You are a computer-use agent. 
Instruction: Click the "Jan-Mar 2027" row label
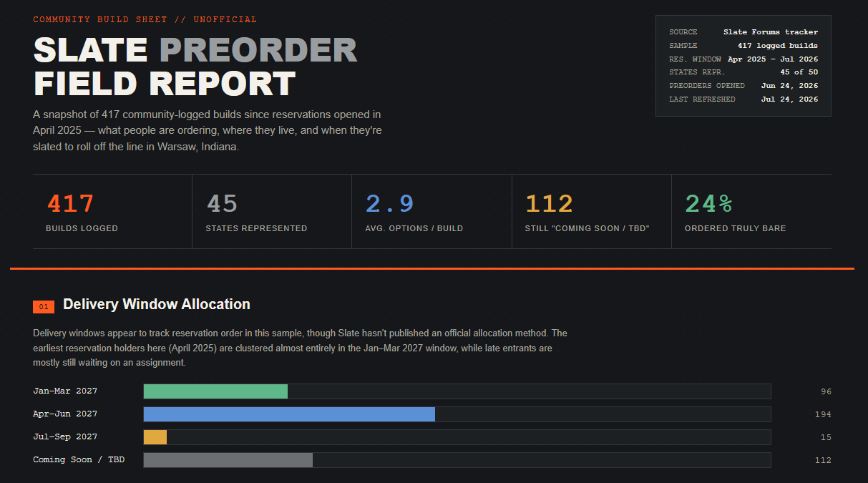(65, 391)
